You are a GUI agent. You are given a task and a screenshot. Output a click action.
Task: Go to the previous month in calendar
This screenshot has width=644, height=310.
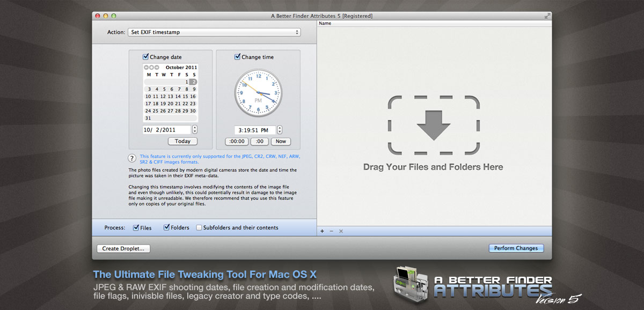point(146,68)
